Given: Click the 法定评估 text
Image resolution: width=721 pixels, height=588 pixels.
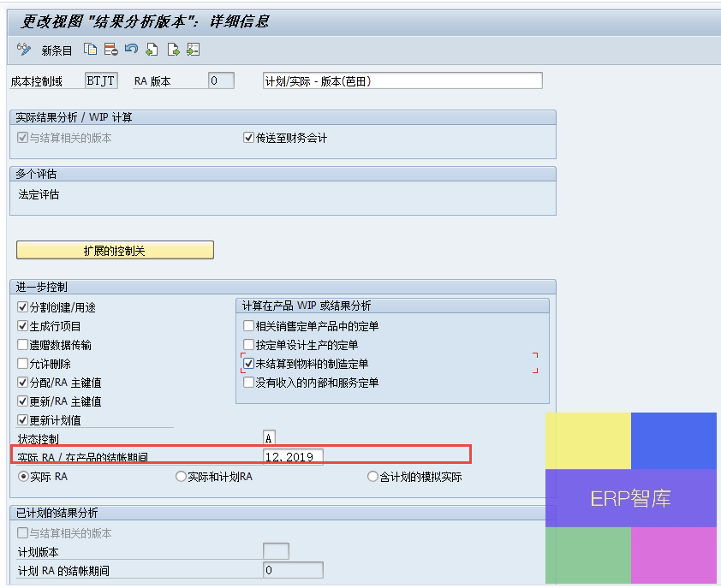Looking at the screenshot, I should (39, 194).
